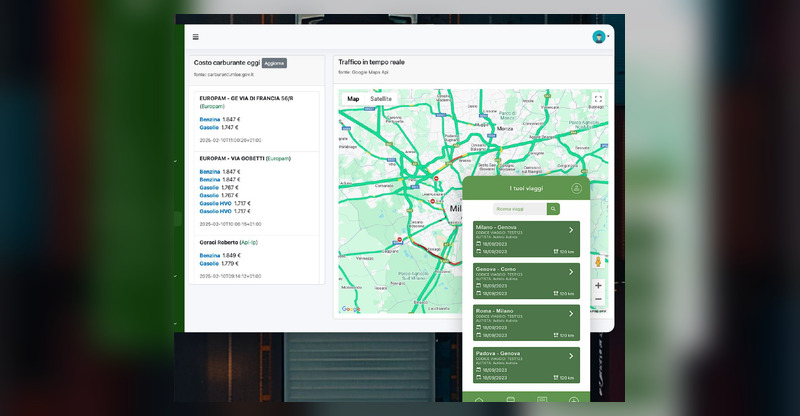Open the profile icon in I tuoi viaggi
Viewport: 800px width, 416px height.
pyautogui.click(x=576, y=188)
